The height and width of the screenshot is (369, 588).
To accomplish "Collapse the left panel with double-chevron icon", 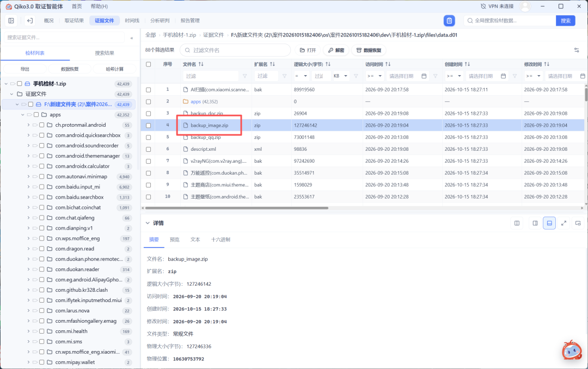I will click(132, 38).
